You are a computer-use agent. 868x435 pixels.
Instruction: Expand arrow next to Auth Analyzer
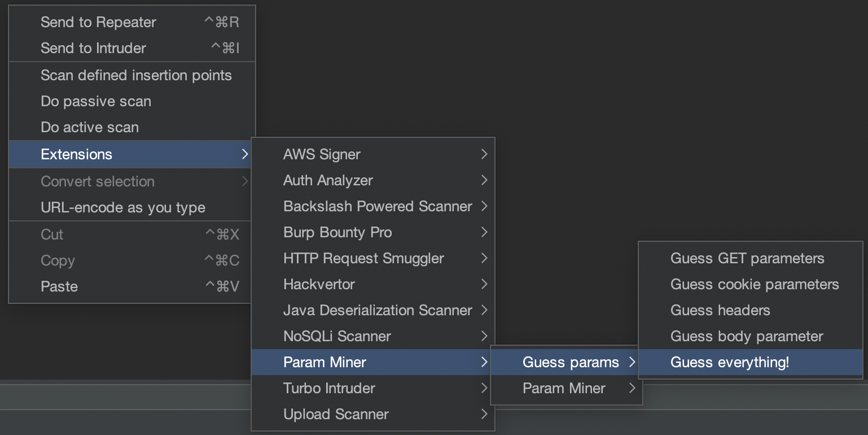click(x=484, y=180)
